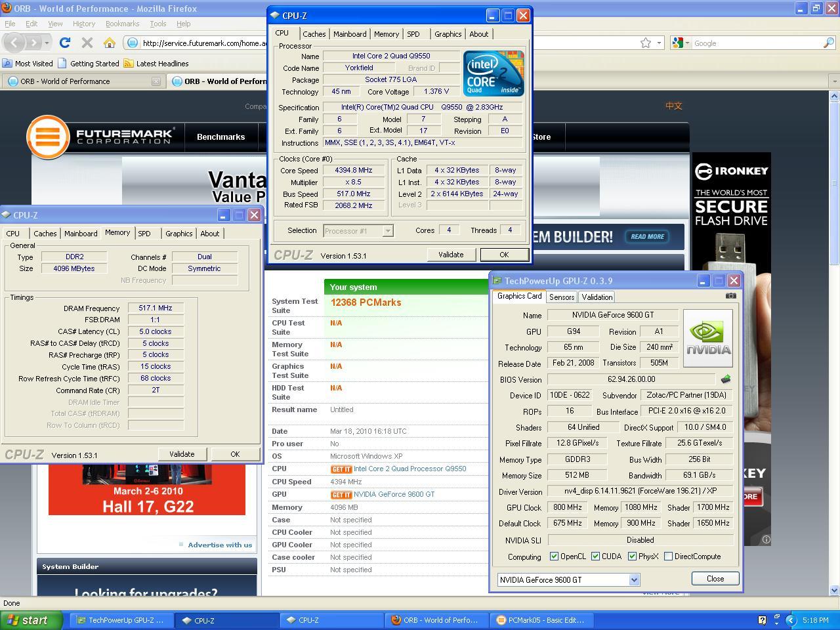Viewport: 840px width, 630px height.
Task: Open SPD tab in memory CPU-Z window
Action: click(x=144, y=234)
